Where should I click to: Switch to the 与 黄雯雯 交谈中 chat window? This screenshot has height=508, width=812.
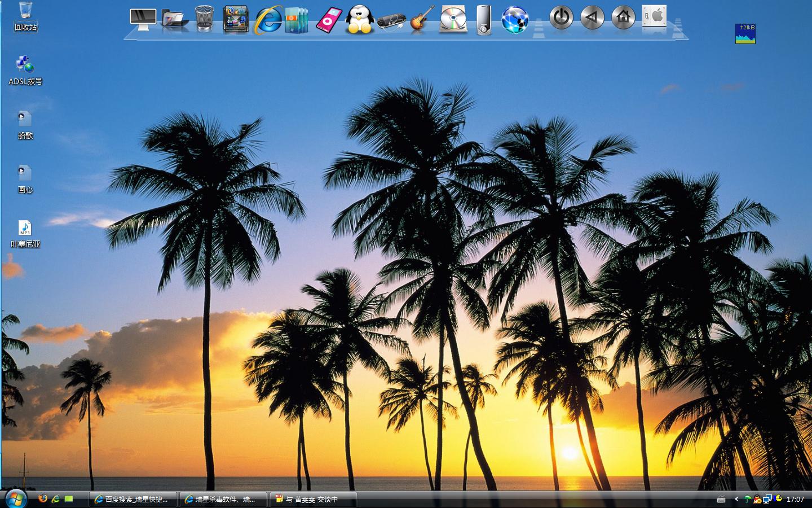pos(313,499)
